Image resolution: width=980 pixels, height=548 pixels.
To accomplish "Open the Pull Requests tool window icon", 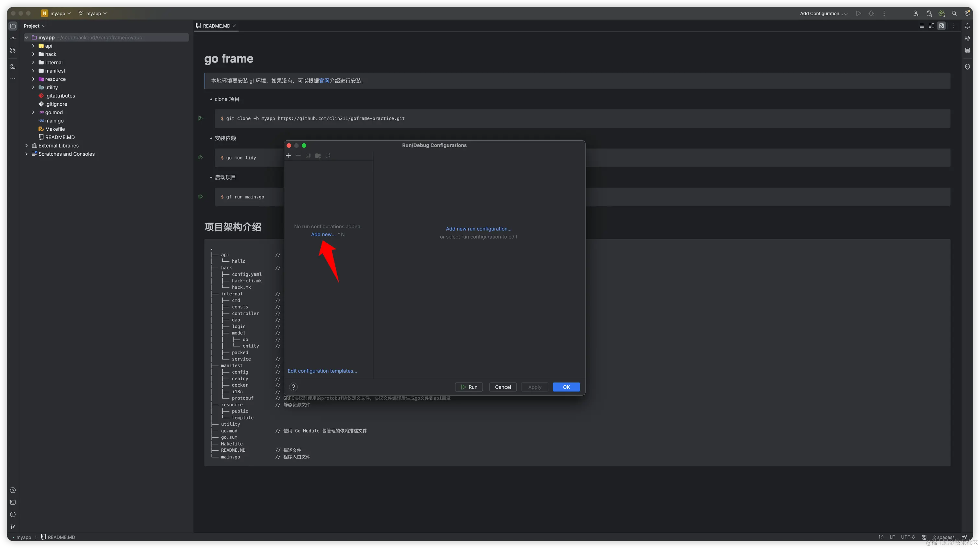I will [13, 50].
